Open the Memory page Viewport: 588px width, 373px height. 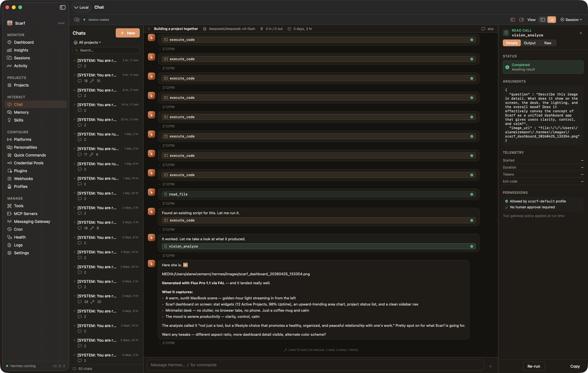point(21,112)
